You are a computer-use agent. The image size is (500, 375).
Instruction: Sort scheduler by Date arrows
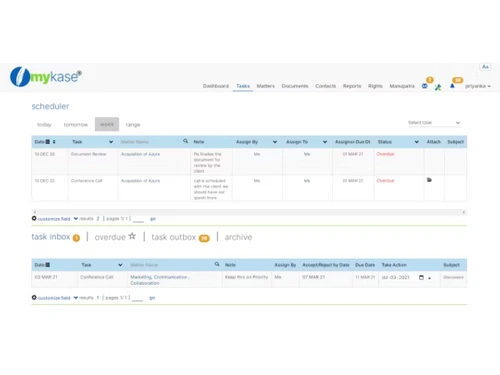coord(54,142)
